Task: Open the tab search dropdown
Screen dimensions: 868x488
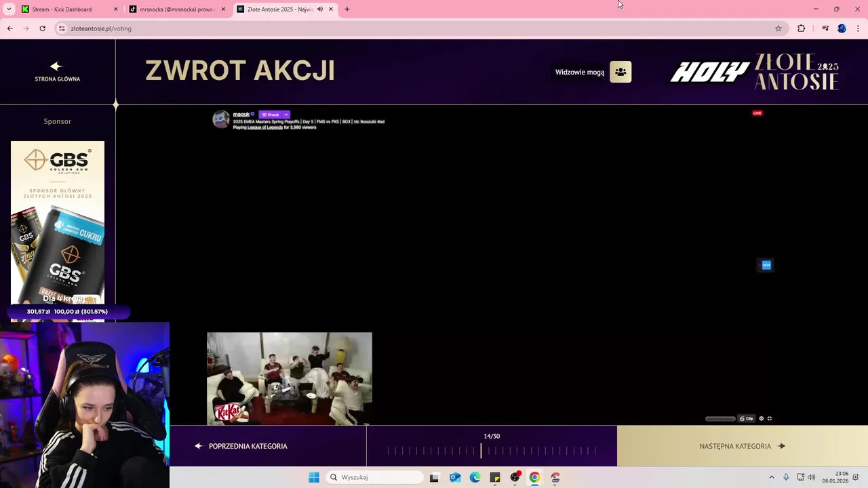Action: tap(9, 9)
